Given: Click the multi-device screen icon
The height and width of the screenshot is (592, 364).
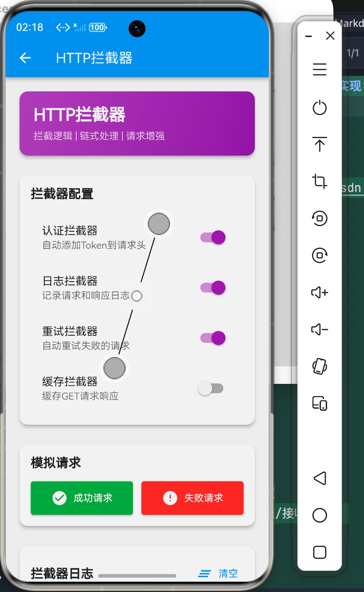Looking at the screenshot, I should pos(320,403).
